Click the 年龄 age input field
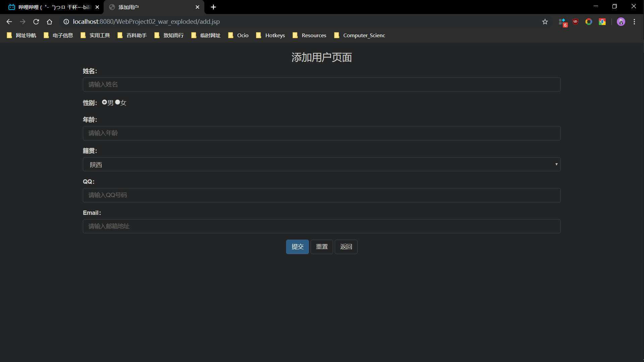Image resolution: width=644 pixels, height=362 pixels. coord(322,133)
